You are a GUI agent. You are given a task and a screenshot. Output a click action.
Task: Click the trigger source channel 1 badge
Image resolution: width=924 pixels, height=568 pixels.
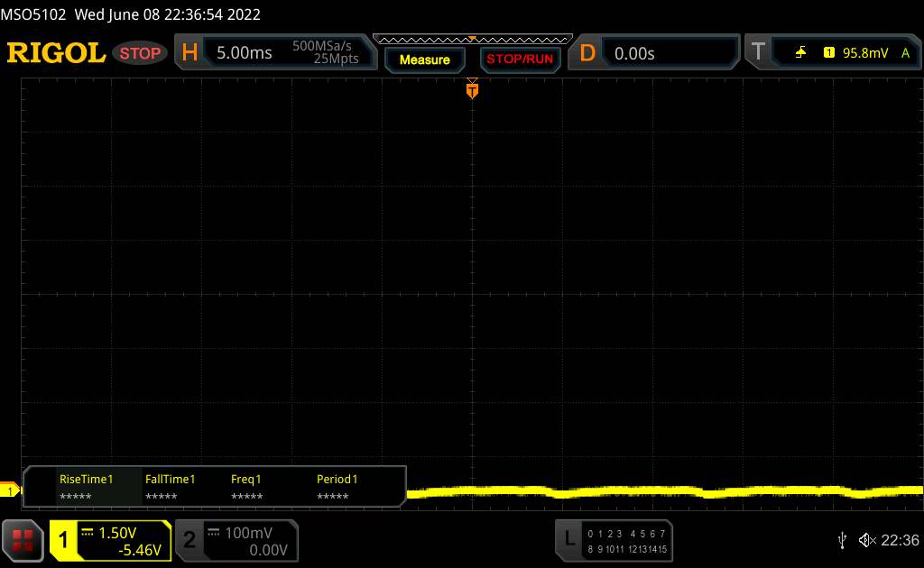point(828,52)
